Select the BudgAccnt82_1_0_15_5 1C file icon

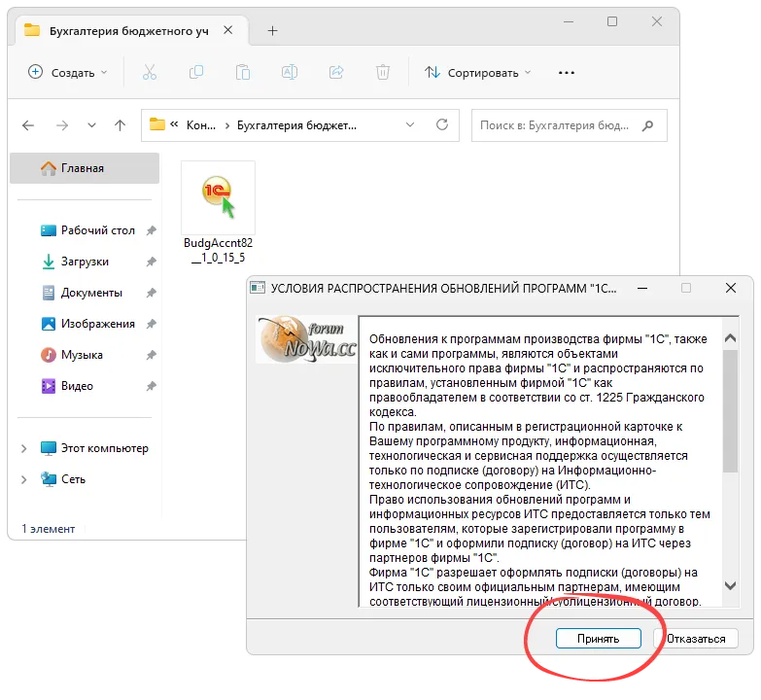(218, 197)
